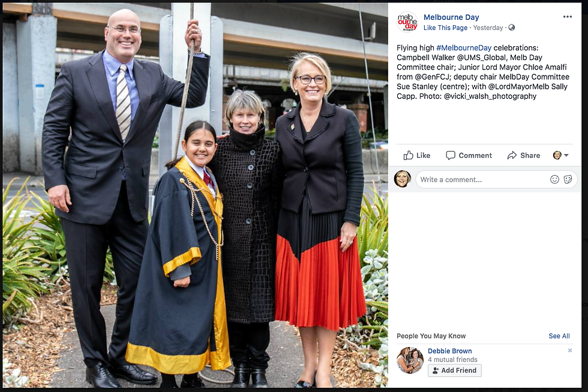Open the sticker picker icon
This screenshot has width=588, height=392.
pyautogui.click(x=568, y=179)
